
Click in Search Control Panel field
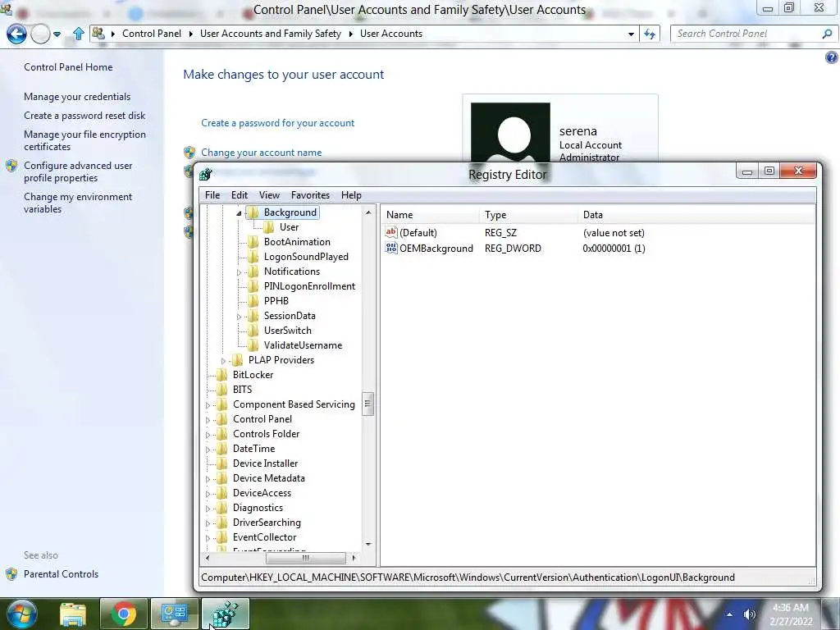[748, 34]
